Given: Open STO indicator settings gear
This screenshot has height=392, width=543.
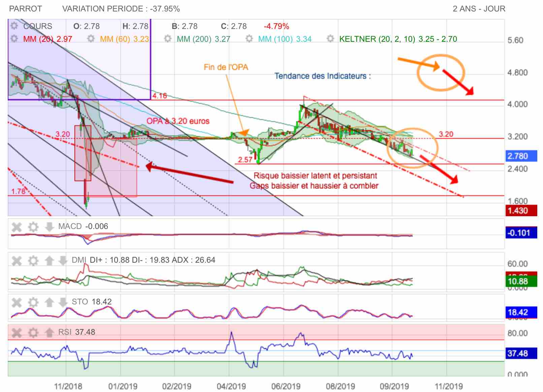Looking at the screenshot, I should [33, 302].
